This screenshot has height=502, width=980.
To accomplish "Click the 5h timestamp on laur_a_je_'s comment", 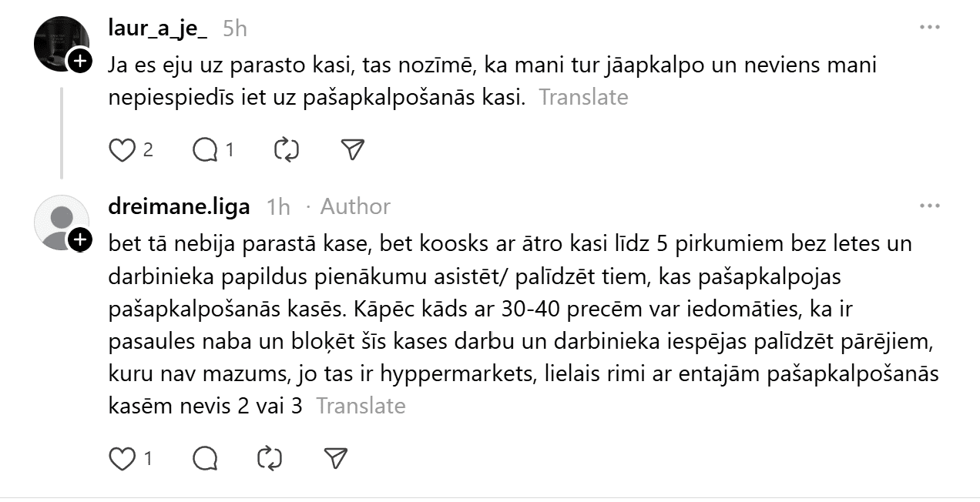I will 234,28.
